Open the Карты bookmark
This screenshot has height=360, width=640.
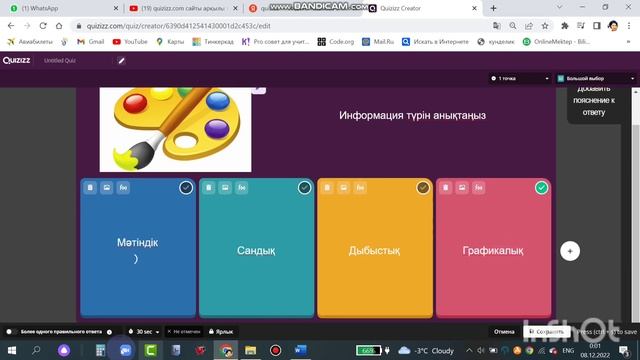pyautogui.click(x=170, y=42)
